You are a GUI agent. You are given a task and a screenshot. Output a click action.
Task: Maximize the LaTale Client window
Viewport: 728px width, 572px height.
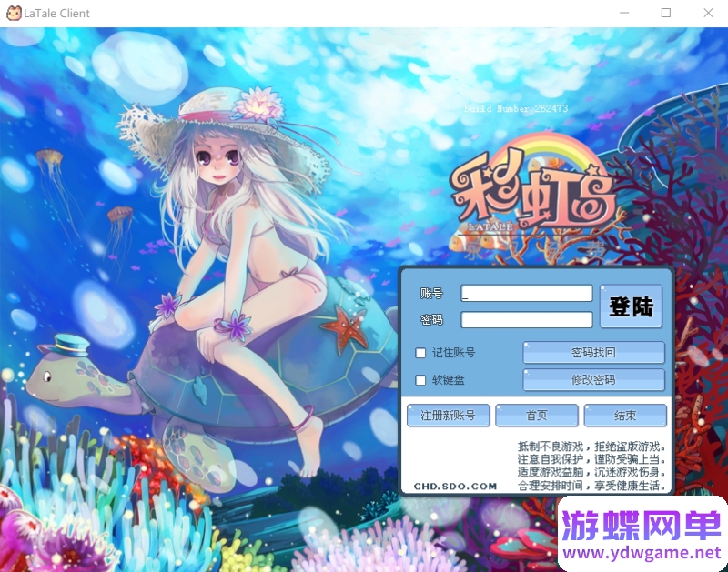click(x=666, y=14)
